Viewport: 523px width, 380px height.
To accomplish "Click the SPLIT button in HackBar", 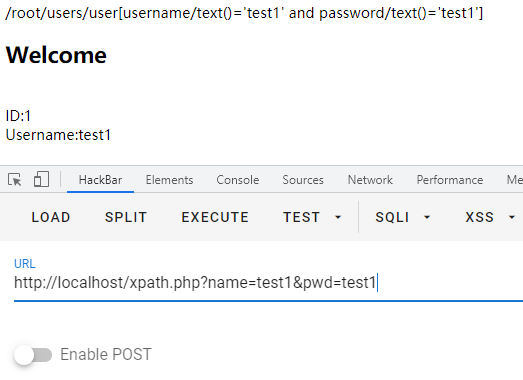I will point(126,217).
